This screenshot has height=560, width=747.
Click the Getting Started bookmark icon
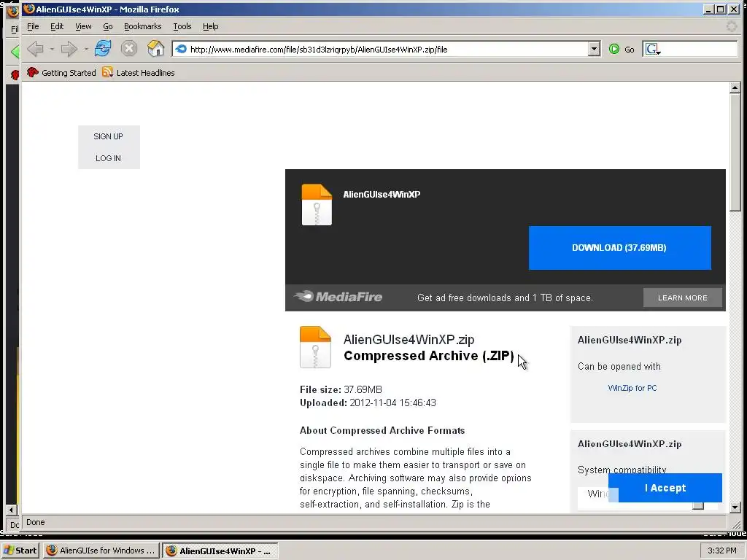32,72
